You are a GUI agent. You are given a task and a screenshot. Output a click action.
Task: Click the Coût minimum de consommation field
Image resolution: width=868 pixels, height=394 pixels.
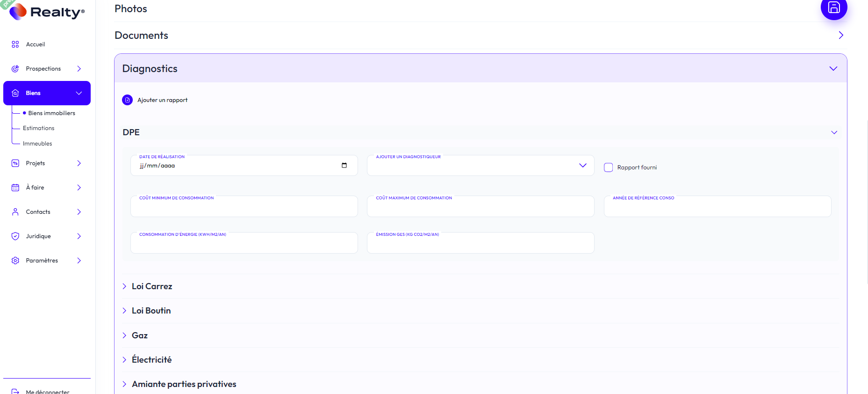tap(244, 208)
